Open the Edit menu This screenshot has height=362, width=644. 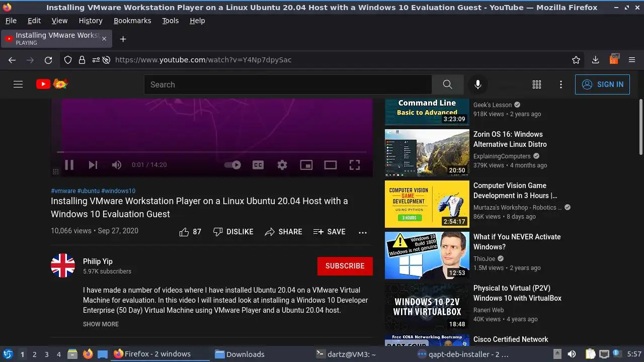tap(34, 21)
